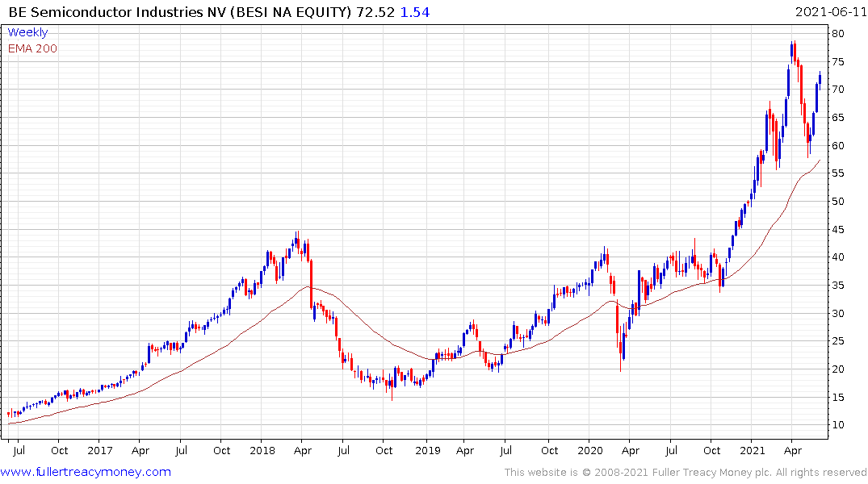Click the 2018 year label on time axis
This screenshot has width=868, height=484.
click(262, 451)
